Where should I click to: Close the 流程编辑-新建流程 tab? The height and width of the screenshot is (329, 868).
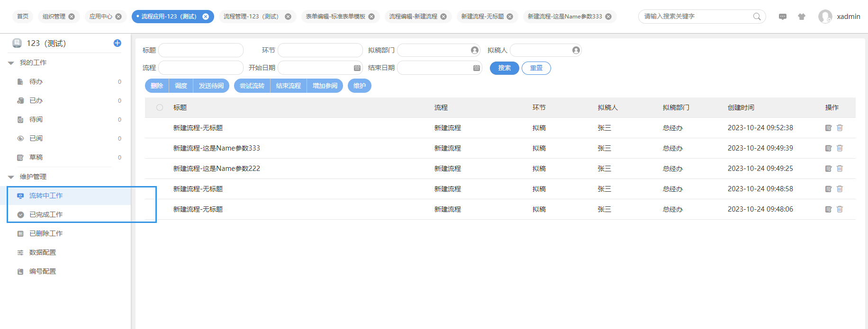coord(443,17)
